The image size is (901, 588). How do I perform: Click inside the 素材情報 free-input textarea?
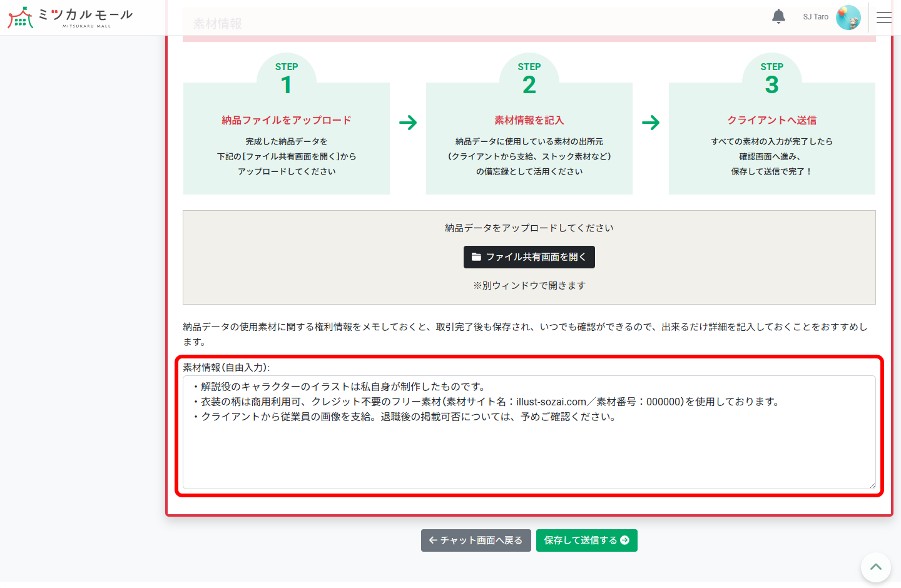pyautogui.click(x=529, y=432)
